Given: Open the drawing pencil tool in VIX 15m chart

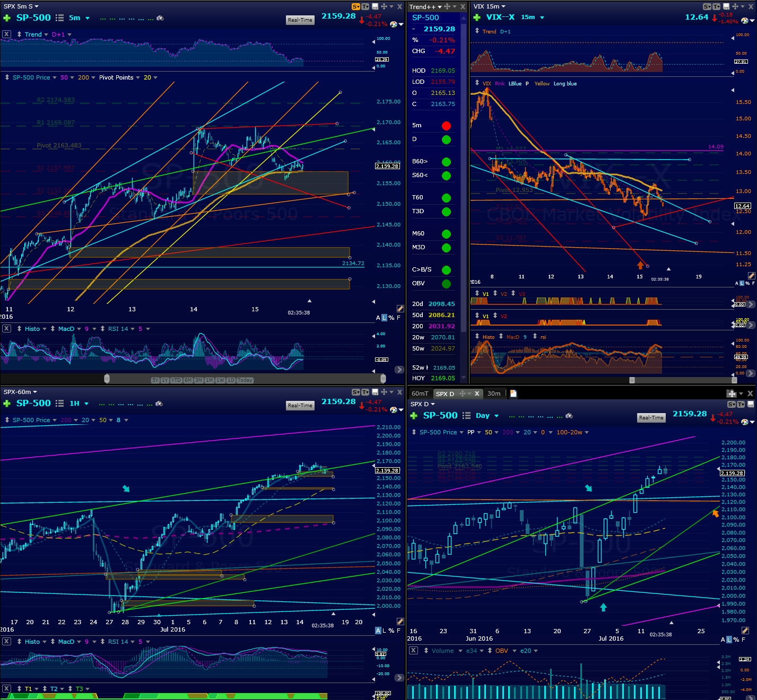Looking at the screenshot, I should coord(752,276).
